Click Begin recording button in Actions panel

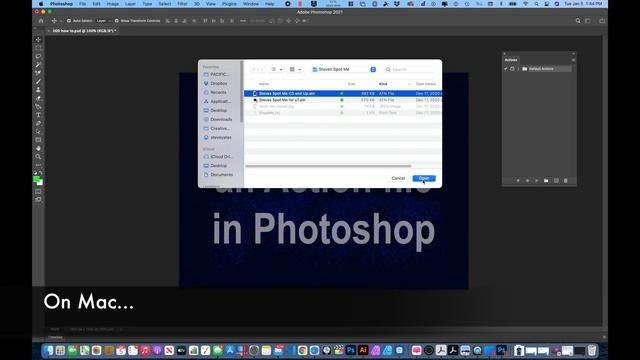pyautogui.click(x=527, y=180)
